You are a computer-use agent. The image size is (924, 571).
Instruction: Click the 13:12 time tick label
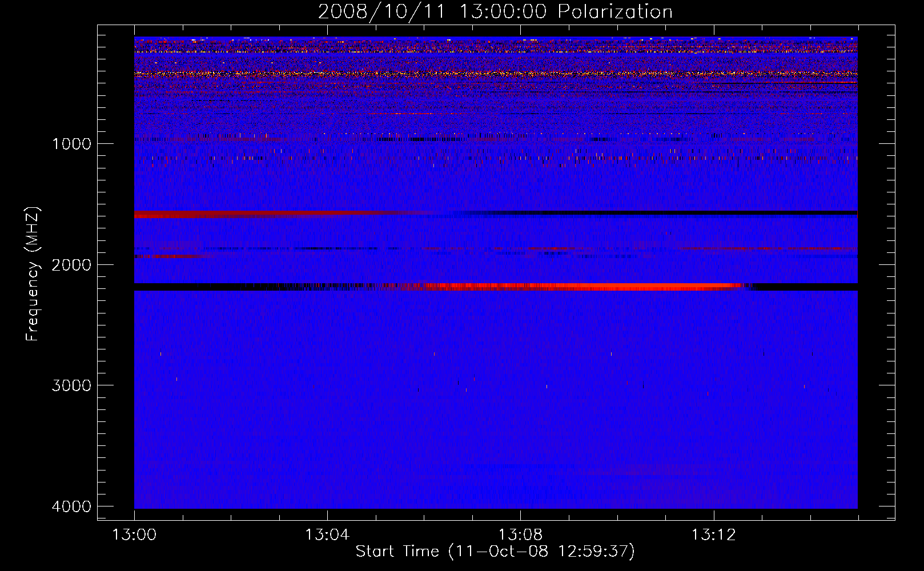(714, 535)
